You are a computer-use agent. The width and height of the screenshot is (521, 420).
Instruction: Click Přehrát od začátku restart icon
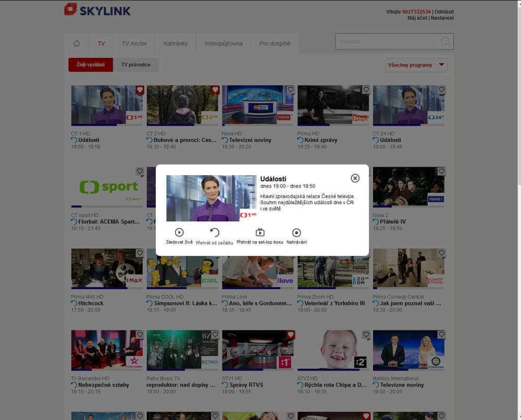(x=215, y=232)
